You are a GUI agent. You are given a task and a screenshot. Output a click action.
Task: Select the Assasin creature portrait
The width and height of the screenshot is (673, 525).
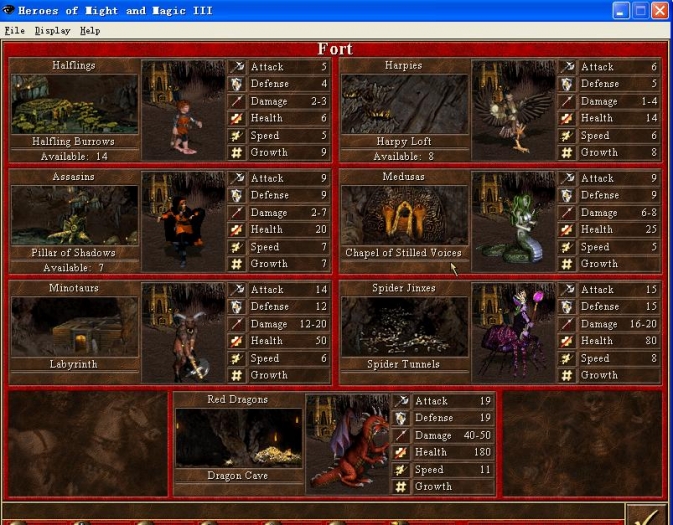coord(183,222)
